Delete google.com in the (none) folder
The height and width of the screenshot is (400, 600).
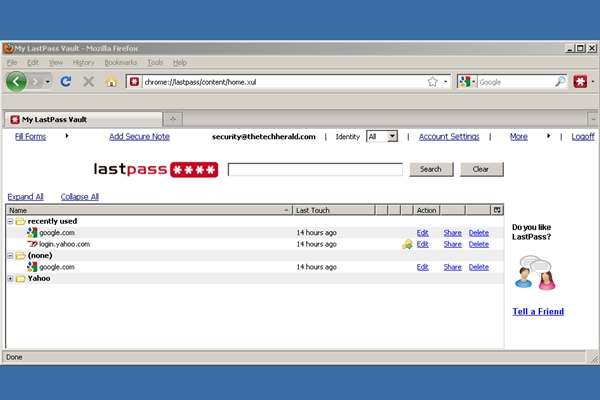(x=479, y=267)
